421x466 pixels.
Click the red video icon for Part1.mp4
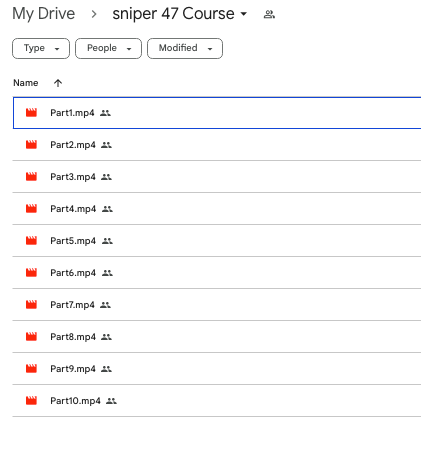pos(31,113)
